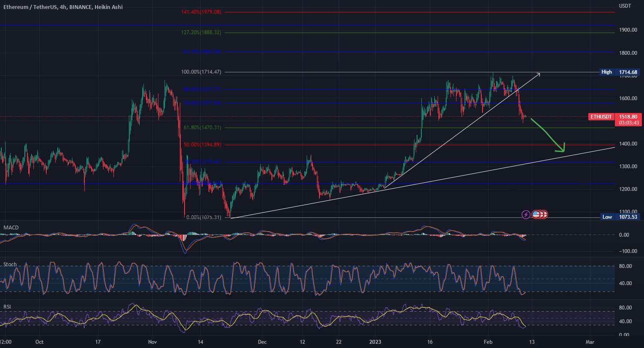Click the High price value 1714.68
Screen dimensions: 644x348
tap(628, 72)
